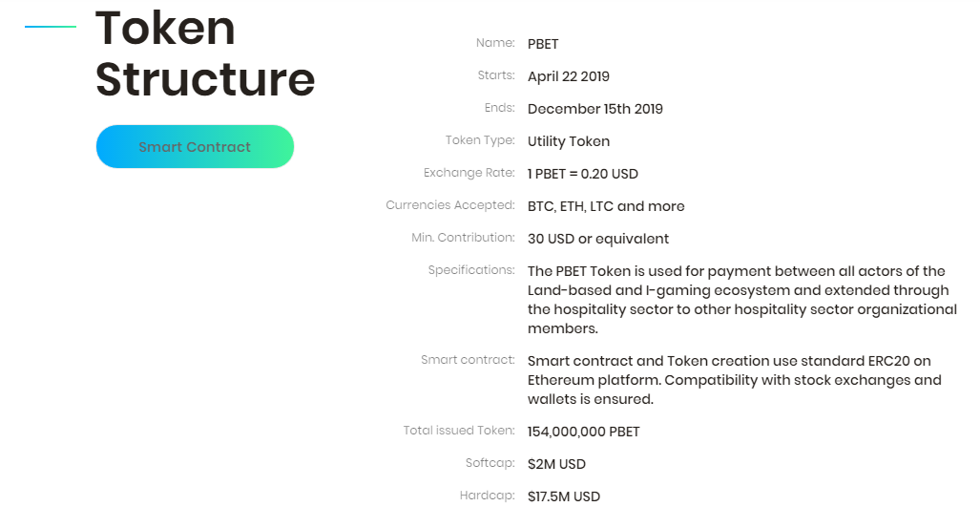Click the Min. Contribution label
Viewport: 980px width, 507px height.
click(463, 238)
